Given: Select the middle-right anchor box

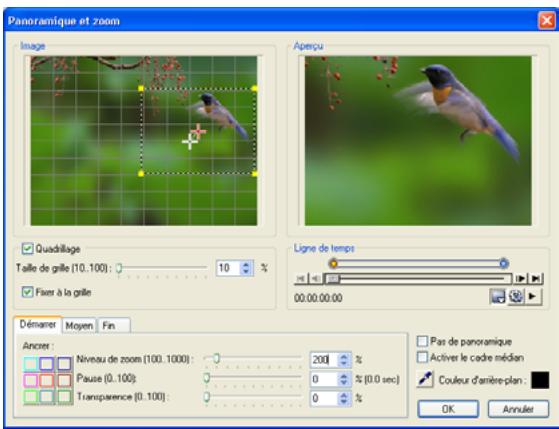Looking at the screenshot, I should tap(64, 381).
